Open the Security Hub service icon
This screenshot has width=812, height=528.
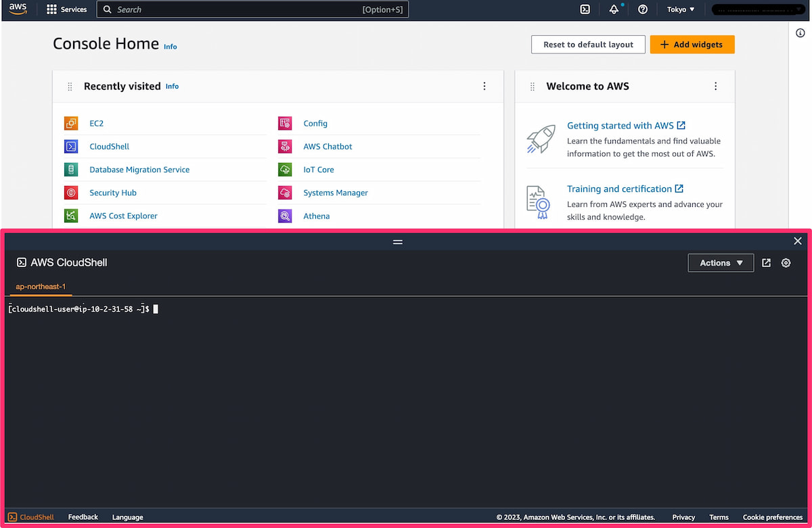70,193
